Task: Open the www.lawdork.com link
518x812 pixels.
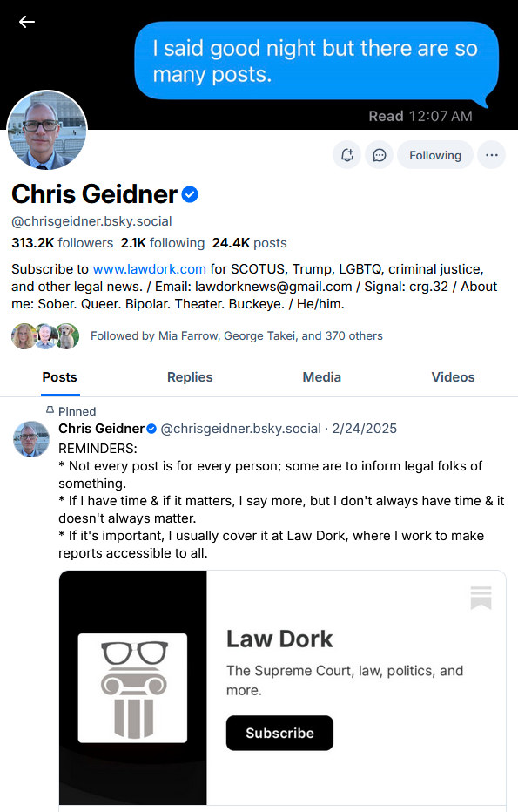Action: point(149,269)
